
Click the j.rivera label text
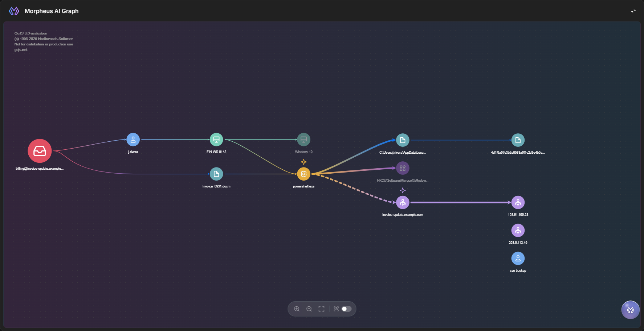point(133,152)
